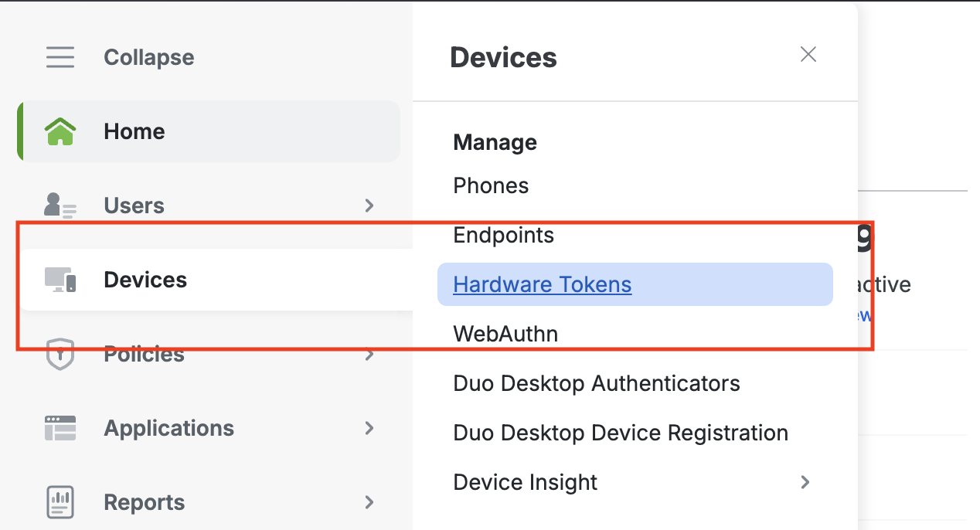Viewport: 980px width, 530px height.
Task: Select the Users icon in the sidebar
Action: click(60, 205)
